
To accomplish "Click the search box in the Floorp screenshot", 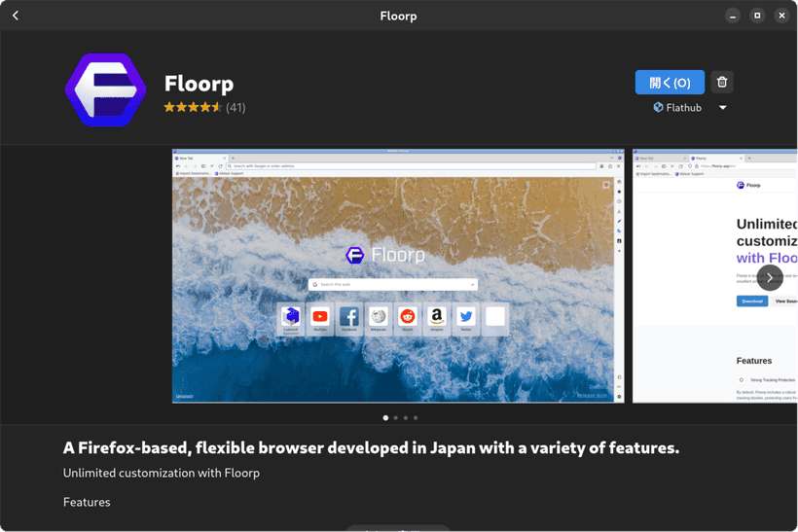I will click(x=393, y=284).
